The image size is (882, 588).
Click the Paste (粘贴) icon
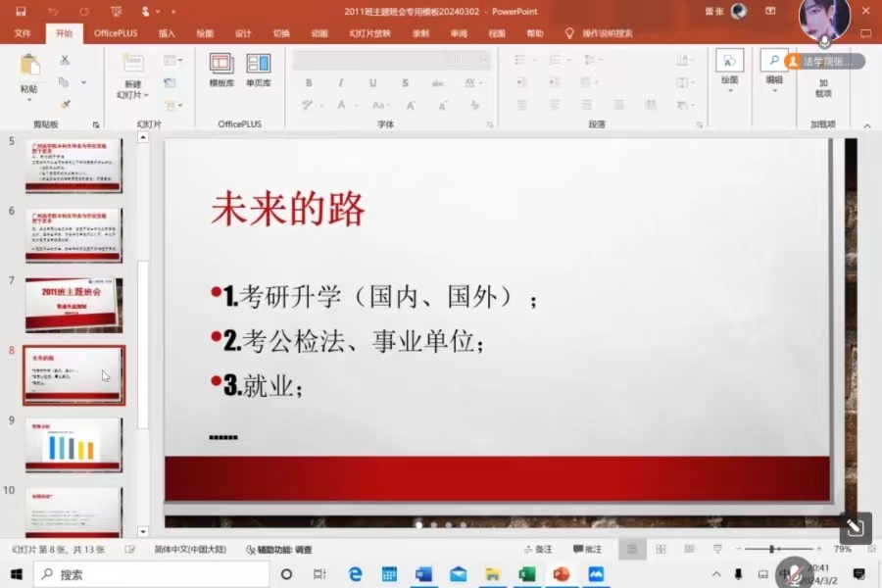30,66
